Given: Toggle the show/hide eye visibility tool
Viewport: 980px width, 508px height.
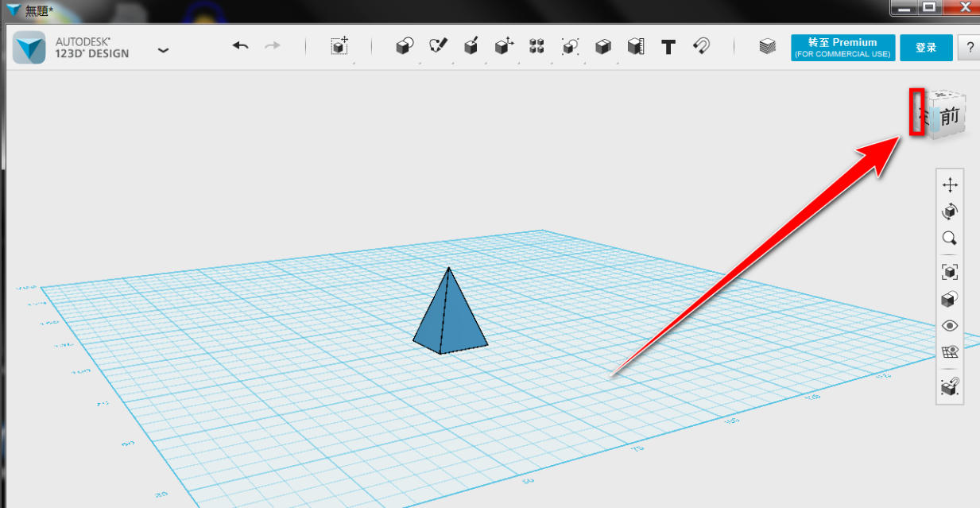Looking at the screenshot, I should point(950,326).
